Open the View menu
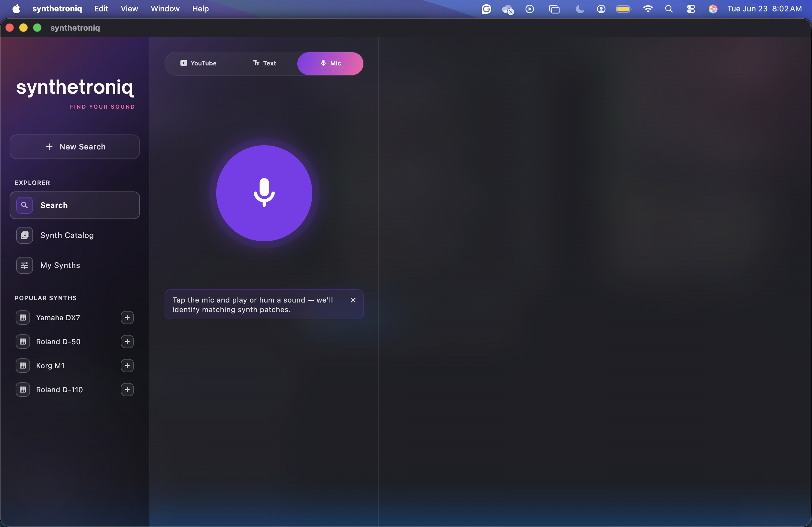This screenshot has height=527, width=812. 129,9
